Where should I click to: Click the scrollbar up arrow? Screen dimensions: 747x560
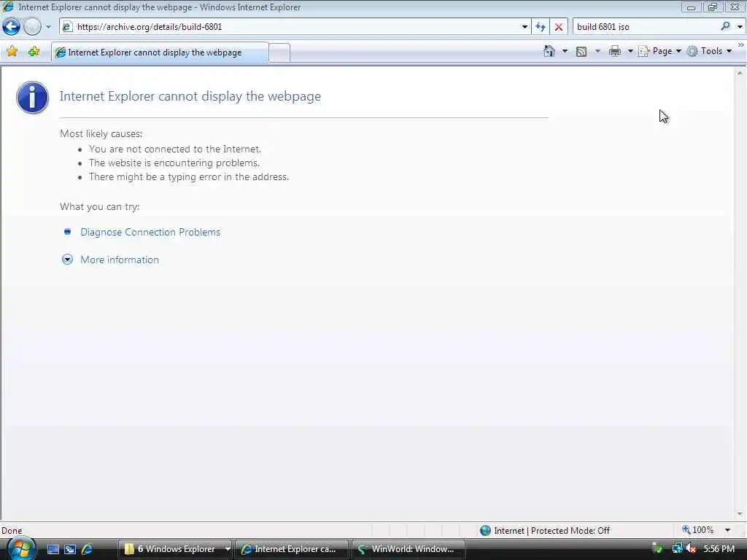click(740, 73)
